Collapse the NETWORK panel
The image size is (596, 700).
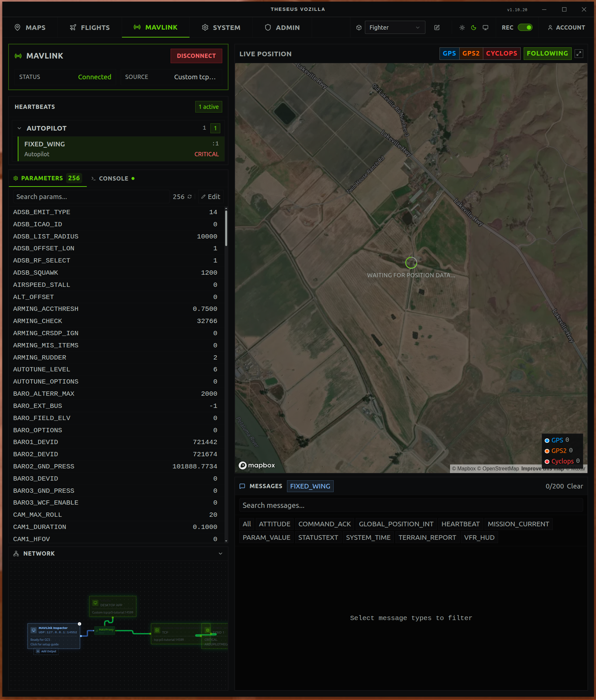[x=220, y=553]
